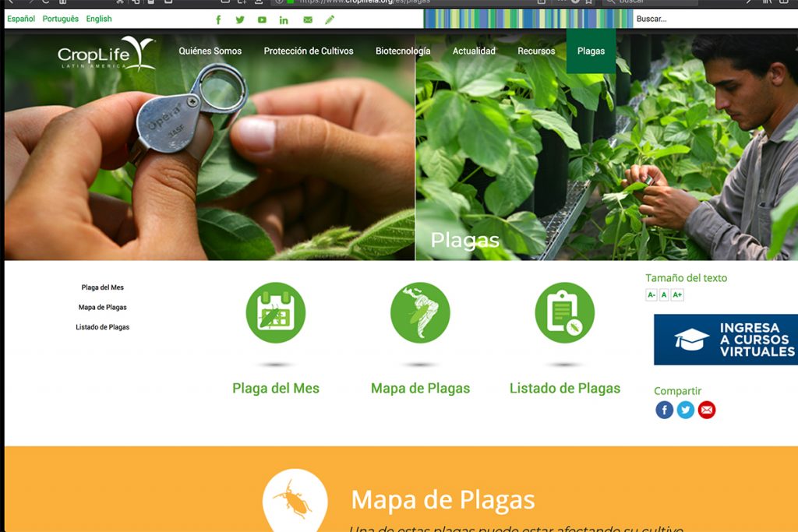The width and height of the screenshot is (798, 532).
Task: Click the Plaga del Mes calendar icon
Action: [275, 312]
